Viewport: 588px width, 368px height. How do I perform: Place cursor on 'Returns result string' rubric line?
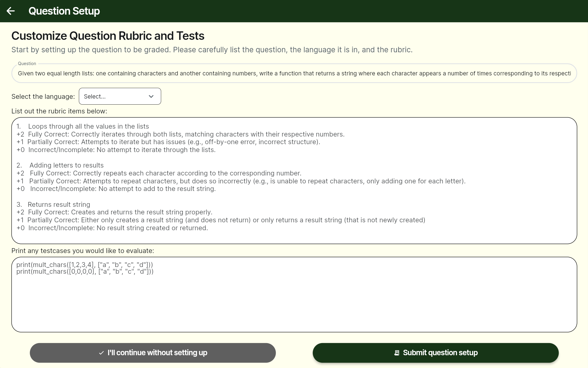[59, 204]
